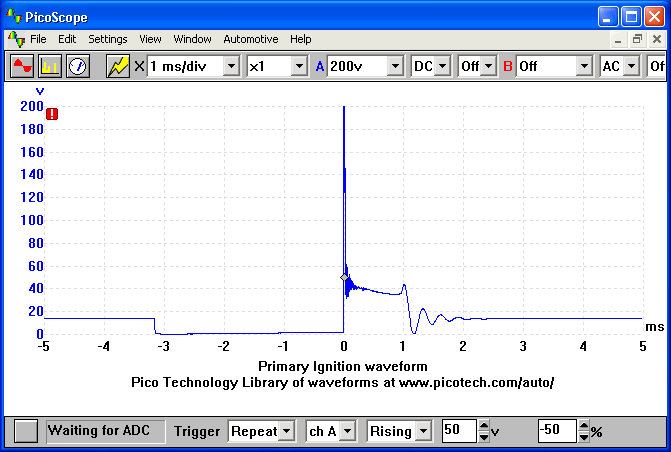
Task: Open the meter view icon
Action: point(77,66)
